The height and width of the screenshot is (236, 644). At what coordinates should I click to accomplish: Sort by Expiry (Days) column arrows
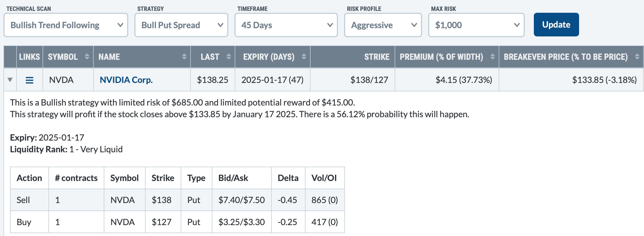304,57
